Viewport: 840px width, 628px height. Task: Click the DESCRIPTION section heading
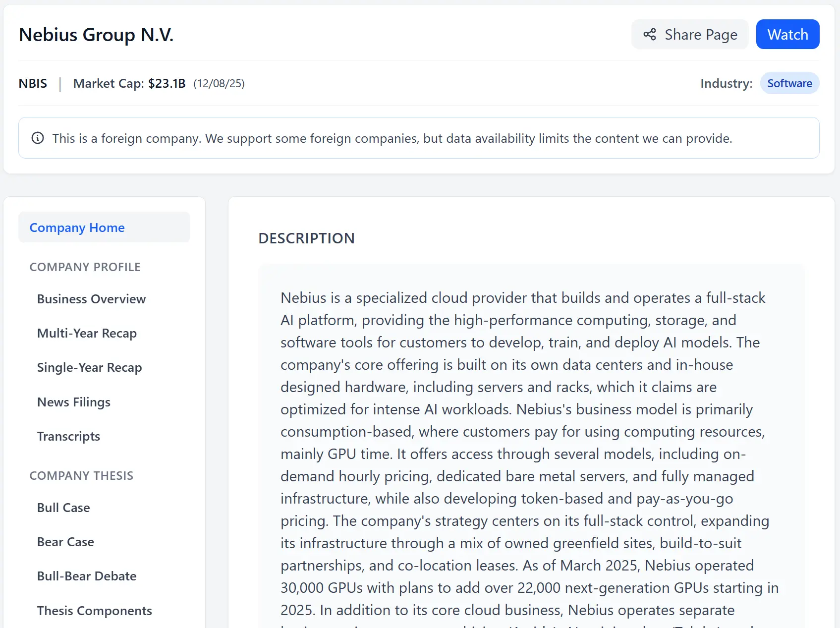(307, 238)
